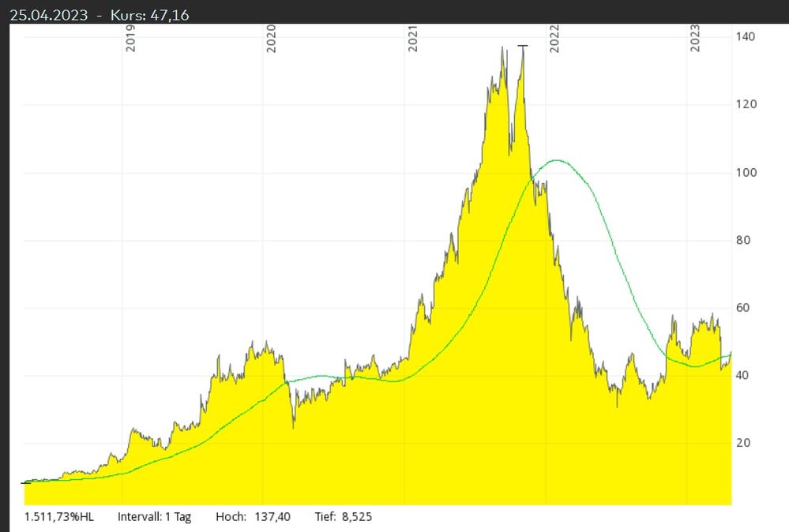Choose the 60 price axis label

(745, 308)
